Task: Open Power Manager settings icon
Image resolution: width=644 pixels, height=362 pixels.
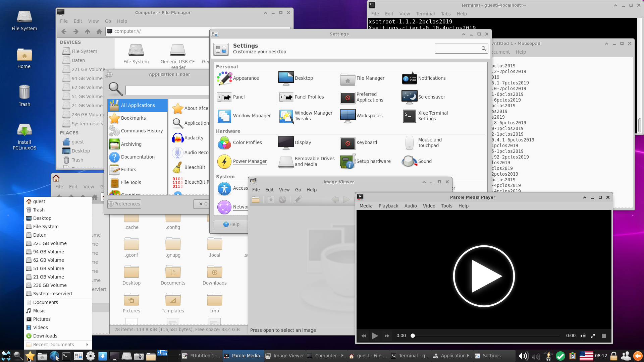Action: tap(224, 162)
